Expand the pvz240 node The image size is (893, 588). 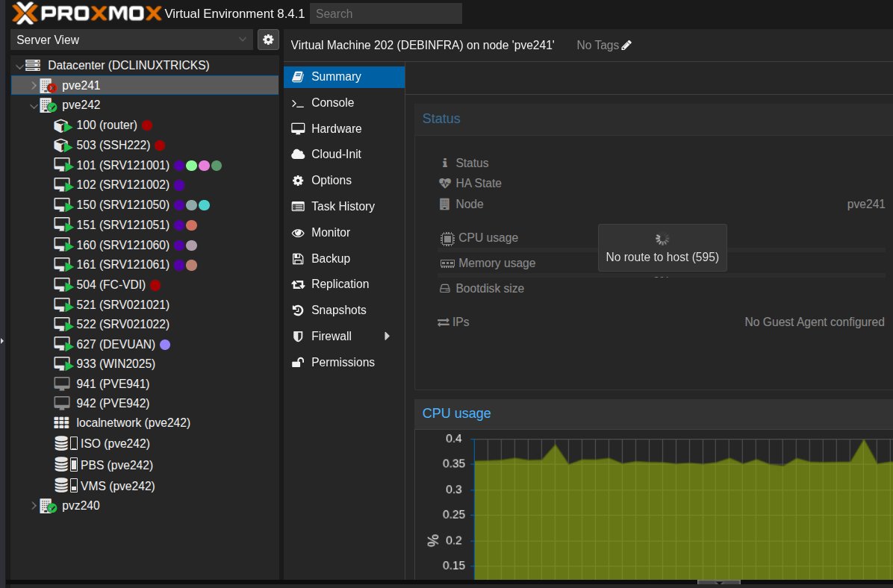click(34, 505)
